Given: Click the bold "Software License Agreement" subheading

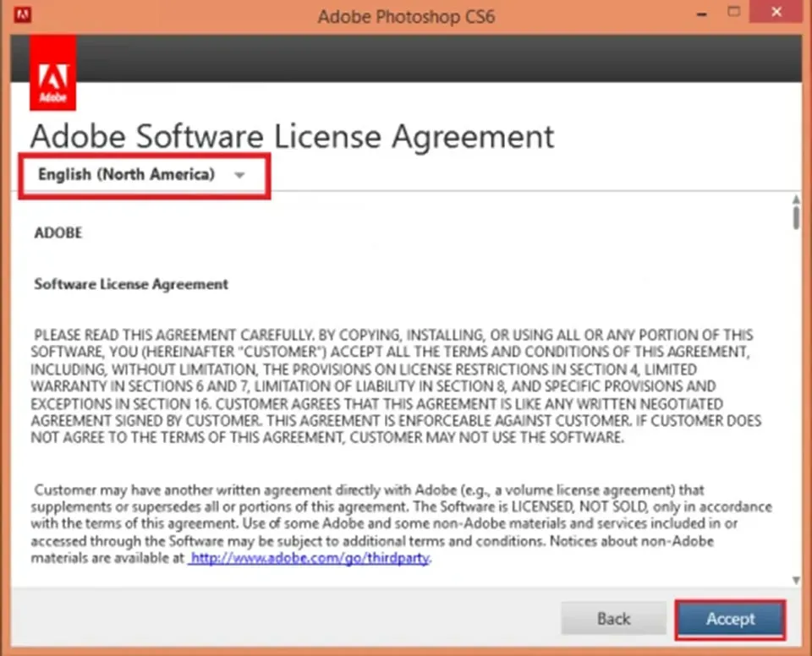Looking at the screenshot, I should pos(131,284).
